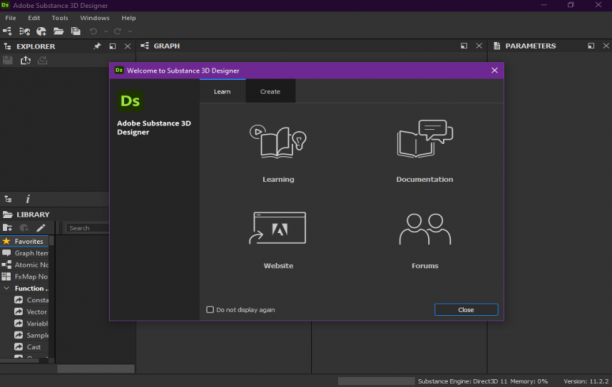Enable Do not display again checkbox

coord(210,309)
